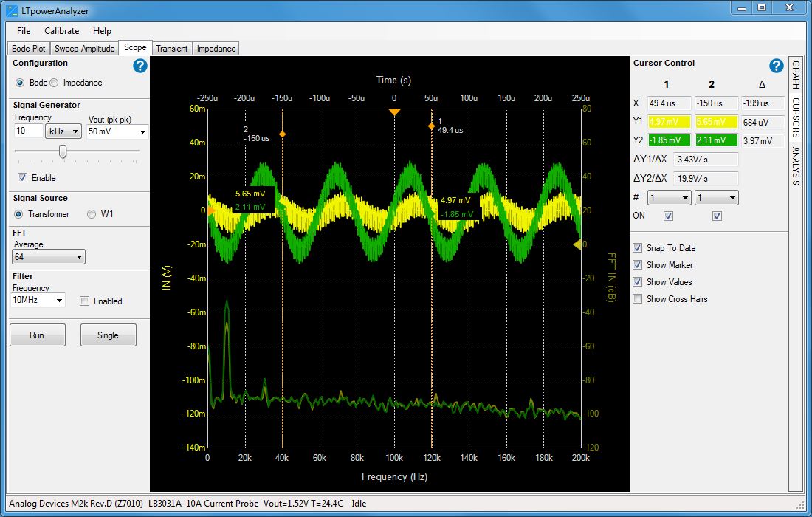Open the Calibrate menu

(61, 31)
